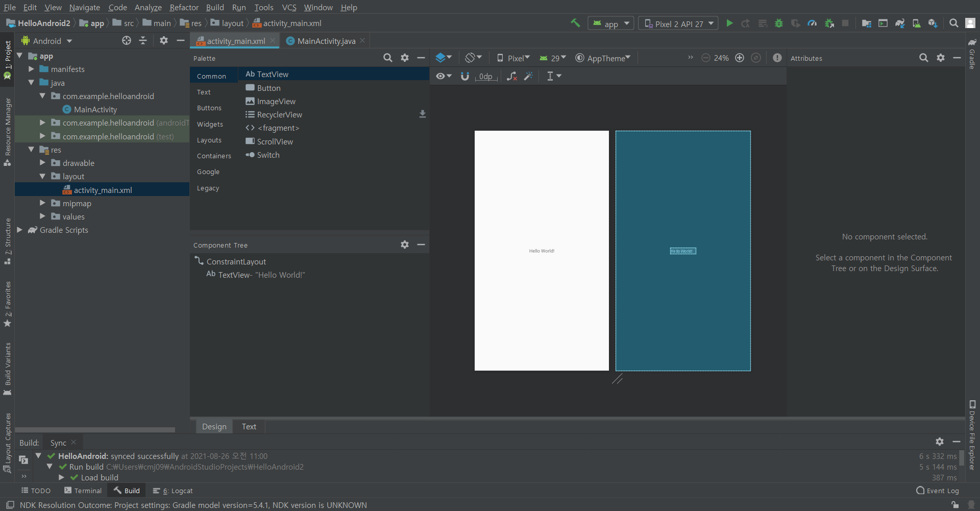Select MainActivity class in project tree

click(95, 109)
